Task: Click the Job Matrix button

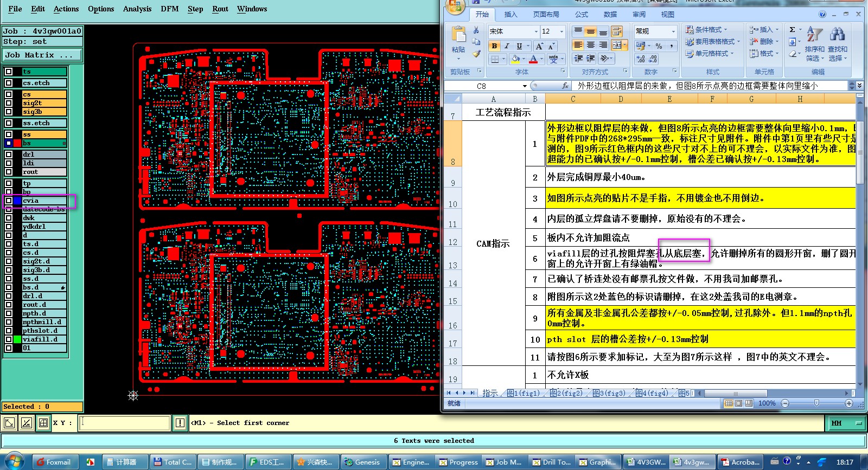Action: tap(42, 55)
